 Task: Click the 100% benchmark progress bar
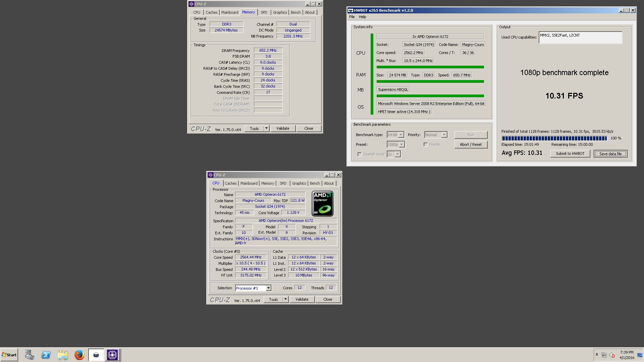(554, 138)
